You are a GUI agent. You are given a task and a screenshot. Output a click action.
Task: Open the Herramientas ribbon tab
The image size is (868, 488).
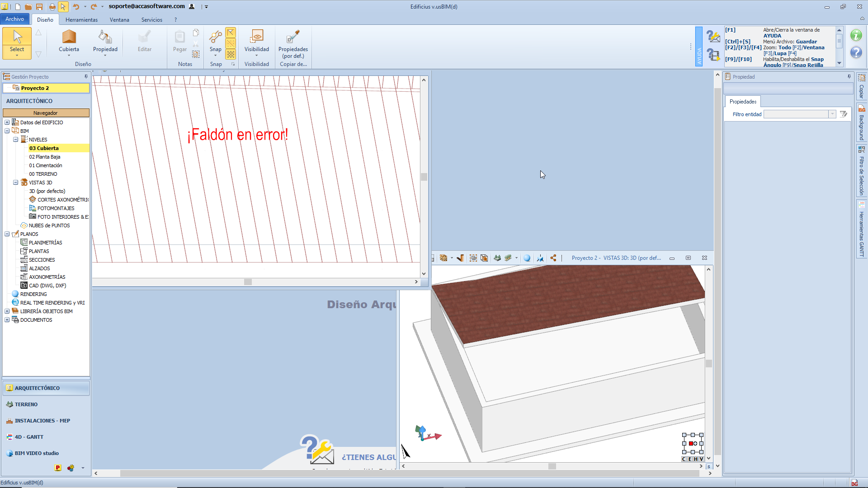(x=81, y=20)
